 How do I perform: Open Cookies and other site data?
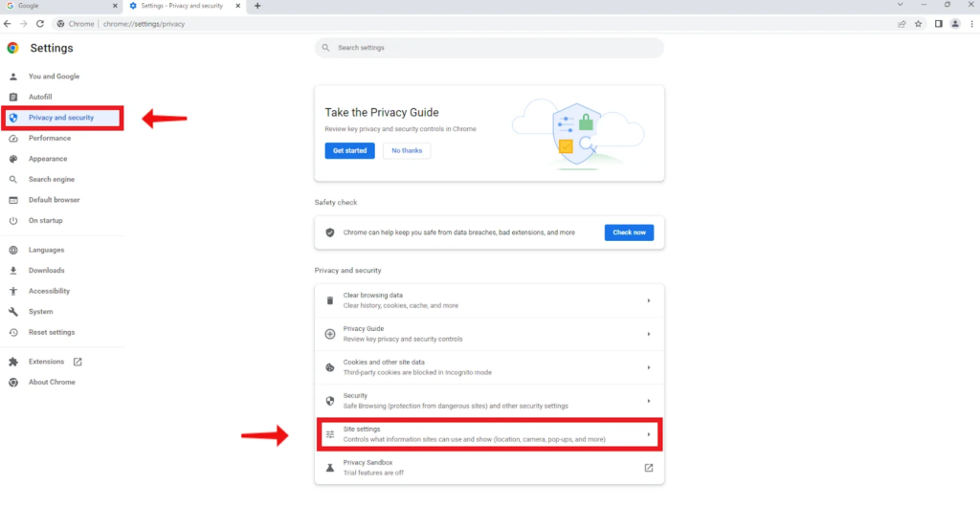pos(489,367)
